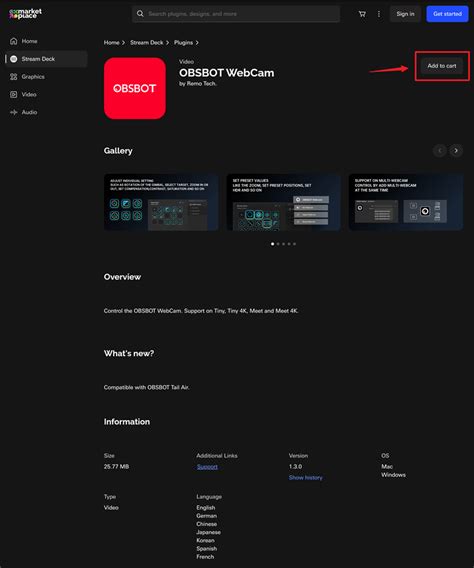Click 'Compatible with OBSBOT Tail Air.' text
The width and height of the screenshot is (474, 568).
[x=146, y=387]
